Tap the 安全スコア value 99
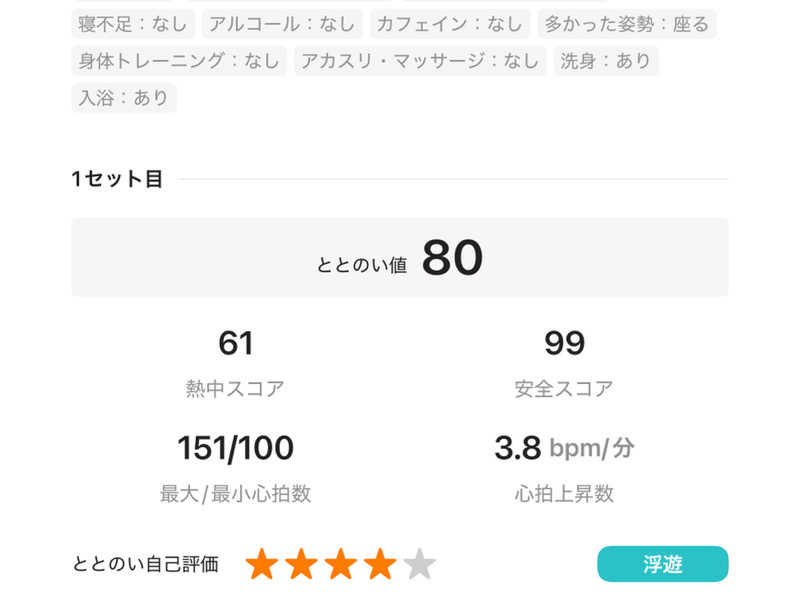Screen dimensions: 800x600 click(x=564, y=344)
